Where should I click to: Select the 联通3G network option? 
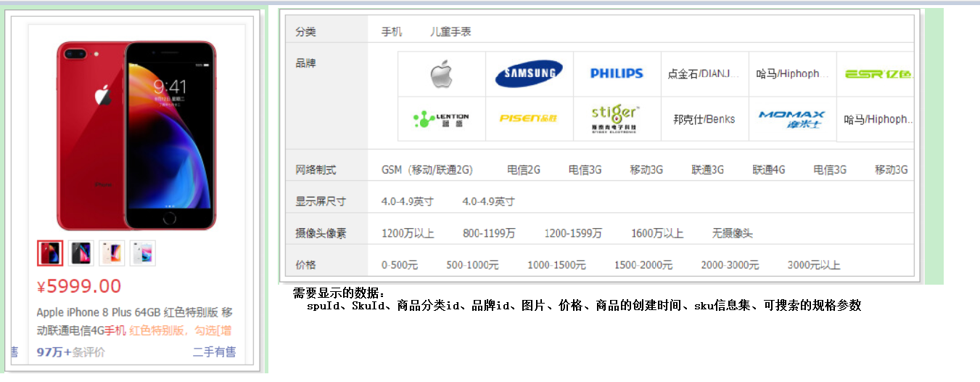tap(707, 170)
